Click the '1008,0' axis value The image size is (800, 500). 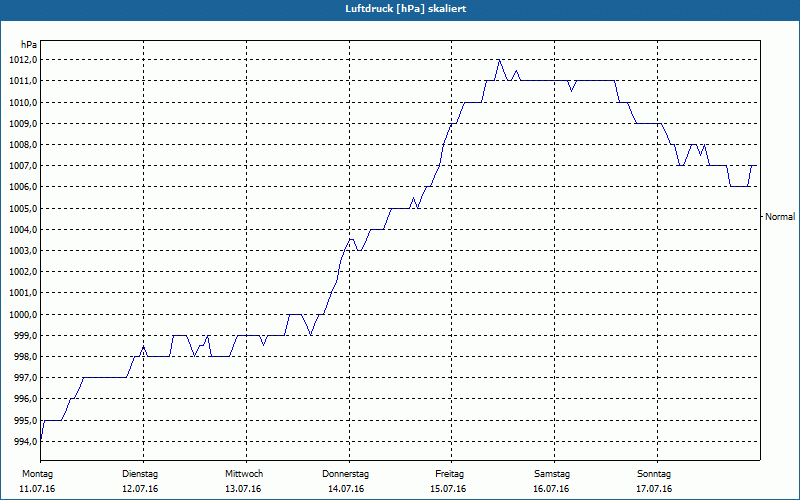23,145
